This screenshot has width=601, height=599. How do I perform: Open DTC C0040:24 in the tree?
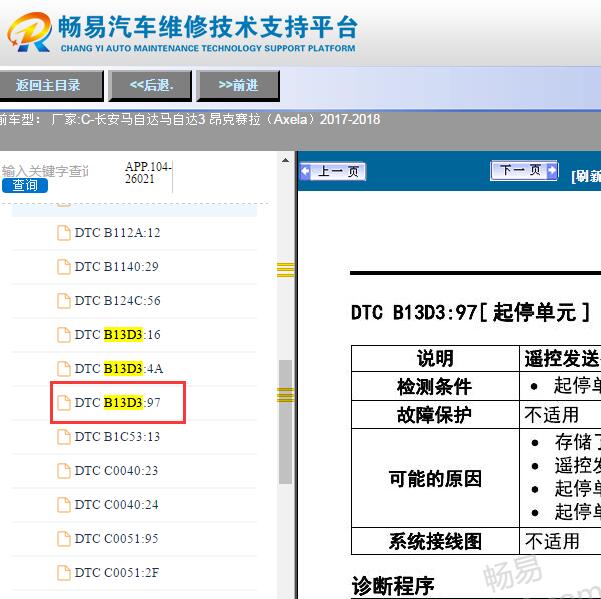pyautogui.click(x=117, y=505)
